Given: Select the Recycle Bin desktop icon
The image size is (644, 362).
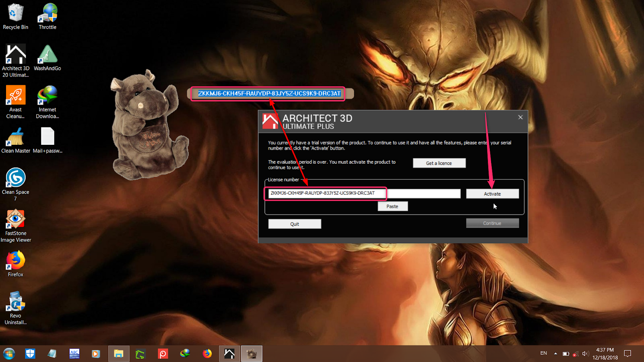Looking at the screenshot, I should (15, 17).
